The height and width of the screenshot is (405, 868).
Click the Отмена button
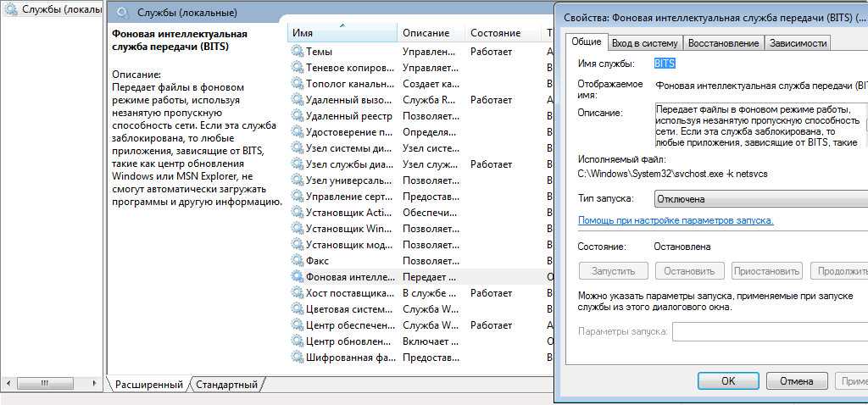[797, 380]
